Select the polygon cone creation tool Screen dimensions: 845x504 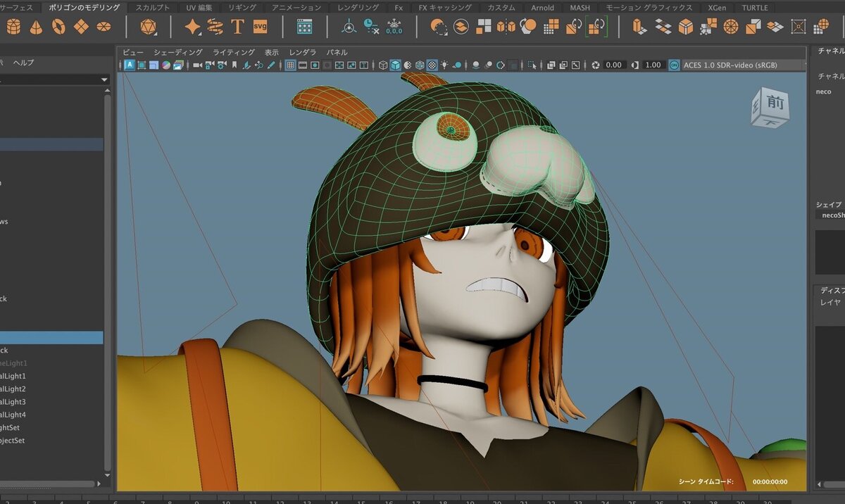(x=36, y=28)
